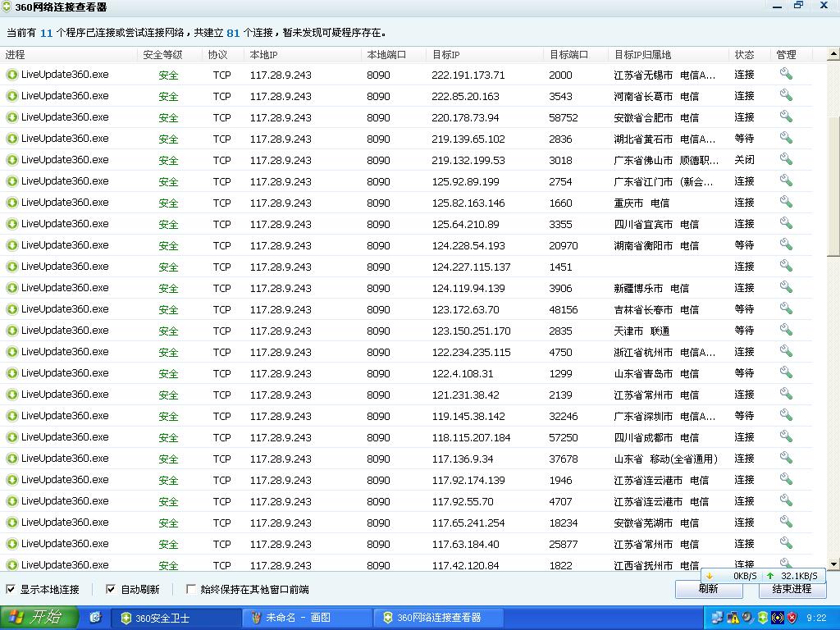This screenshot has height=630, width=840.
Task: Select 新疆博乐市 电信 location cell
Action: pos(651,288)
